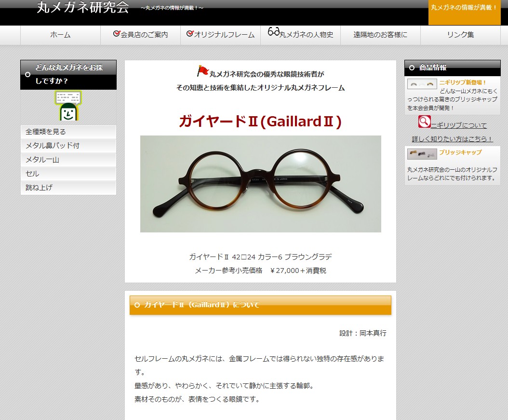508x420 pixels.
Task: Click the 詳しく知りたい方はこちら！ link
Action: coord(452,139)
